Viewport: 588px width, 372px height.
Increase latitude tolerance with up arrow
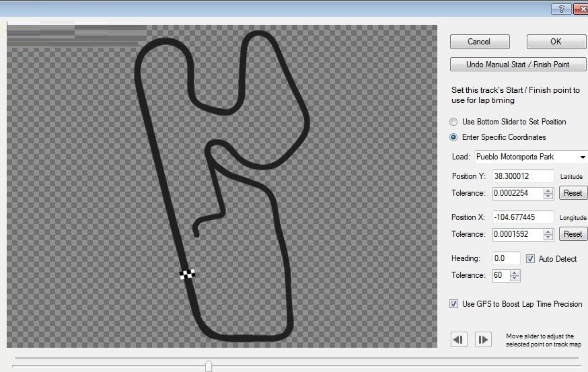point(548,190)
